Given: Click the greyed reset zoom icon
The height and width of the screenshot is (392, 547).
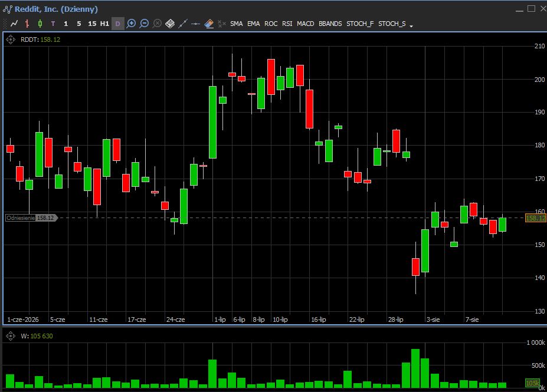Looking at the screenshot, I should coord(158,24).
